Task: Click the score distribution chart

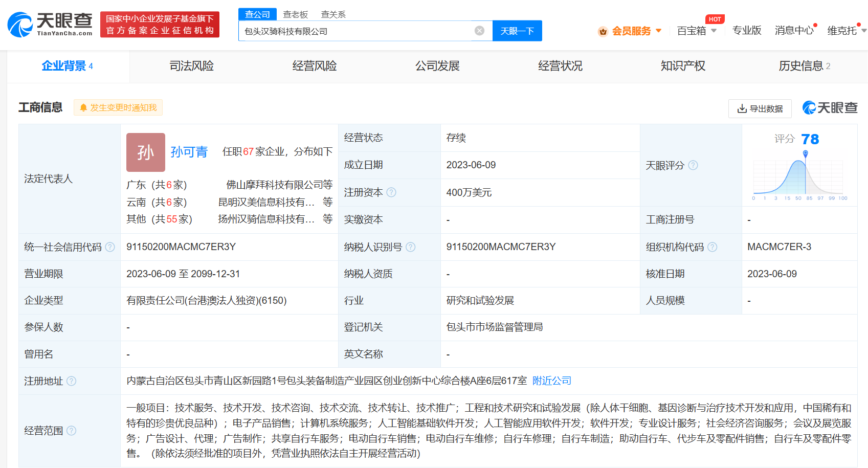Action: pyautogui.click(x=799, y=175)
